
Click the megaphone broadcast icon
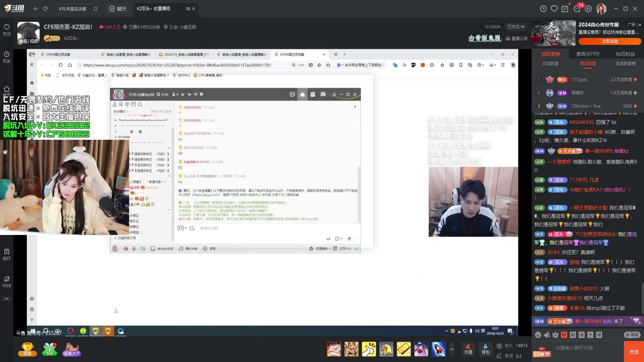tap(547, 335)
